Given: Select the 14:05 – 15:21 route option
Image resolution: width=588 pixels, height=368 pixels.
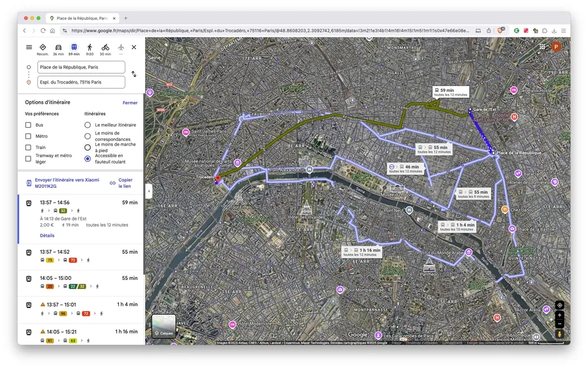Looking at the screenshot, I should 81,335.
